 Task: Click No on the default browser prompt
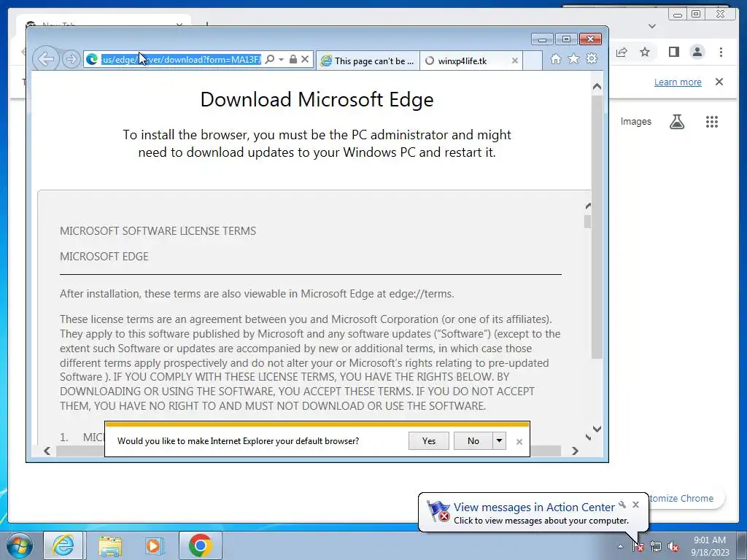[x=473, y=441]
